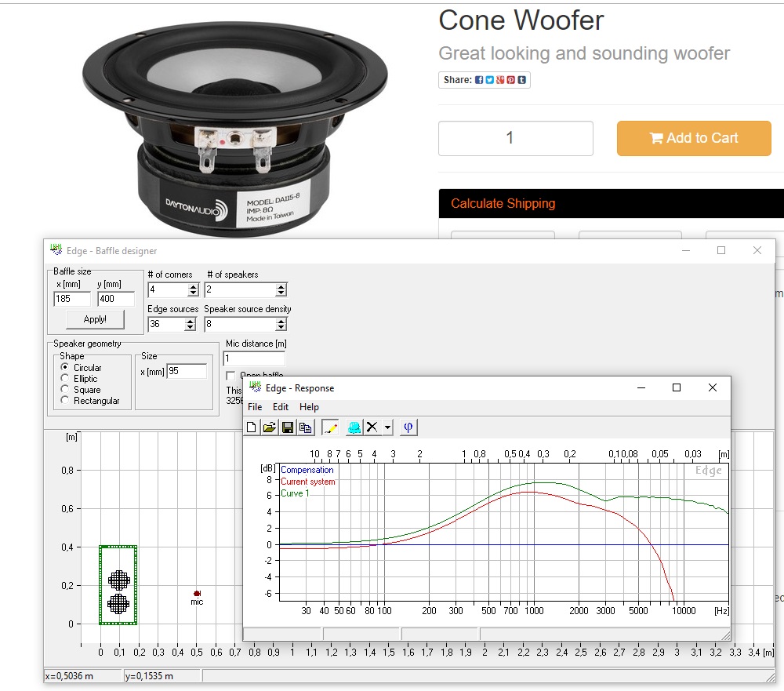Screen dimensions: 784x691
Task: Click the Current system legend label
Action: (x=307, y=482)
